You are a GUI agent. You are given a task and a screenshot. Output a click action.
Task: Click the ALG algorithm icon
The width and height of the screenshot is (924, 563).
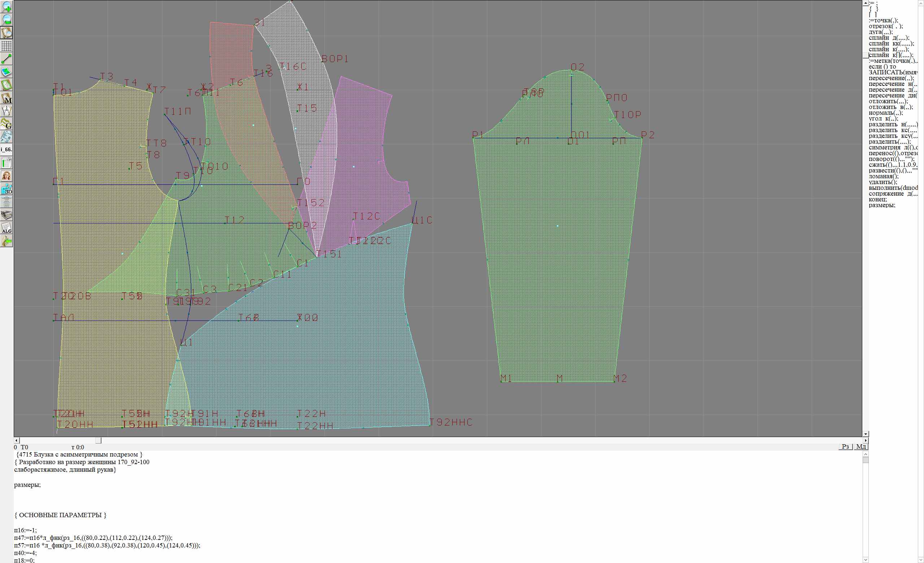pyautogui.click(x=6, y=228)
